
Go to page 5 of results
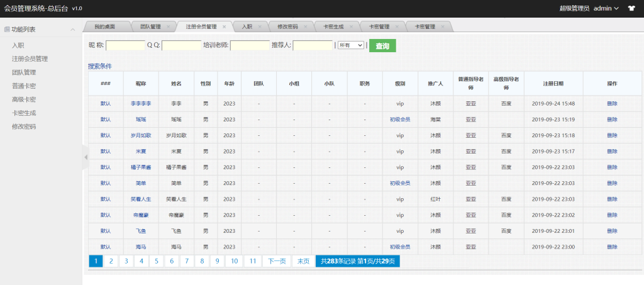coord(157,261)
